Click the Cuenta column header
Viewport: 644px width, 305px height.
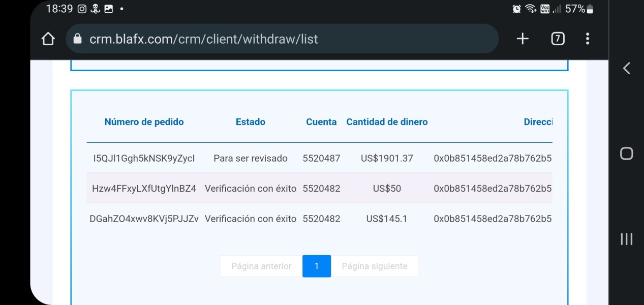coord(321,122)
